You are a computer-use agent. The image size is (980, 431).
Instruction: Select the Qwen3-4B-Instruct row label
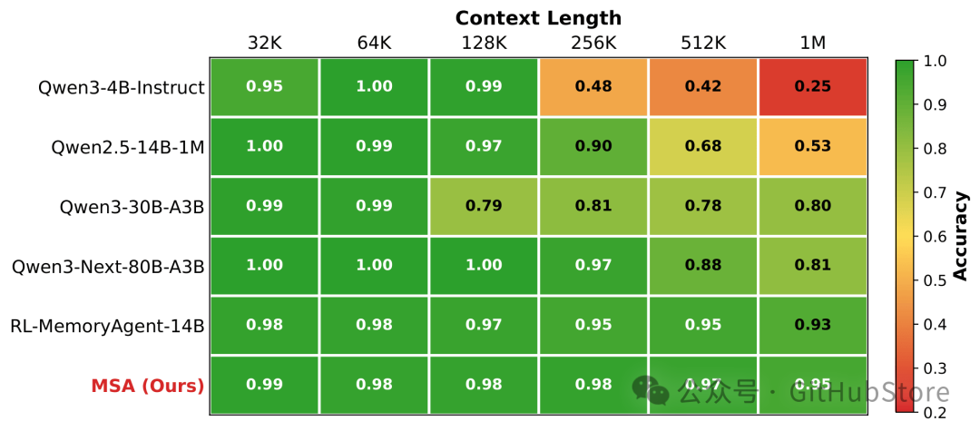click(x=122, y=88)
